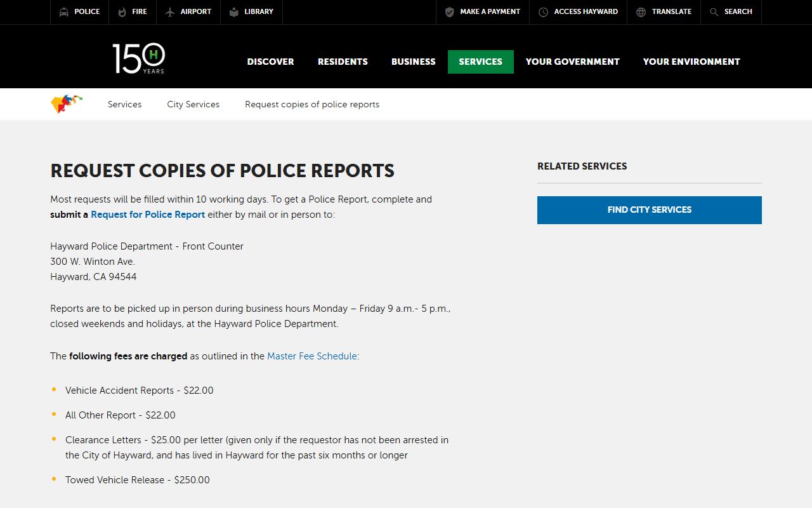Click the REQUEST COPIES OF POLICE REPORTS heading
The width and height of the screenshot is (812, 508).
pyautogui.click(x=223, y=171)
